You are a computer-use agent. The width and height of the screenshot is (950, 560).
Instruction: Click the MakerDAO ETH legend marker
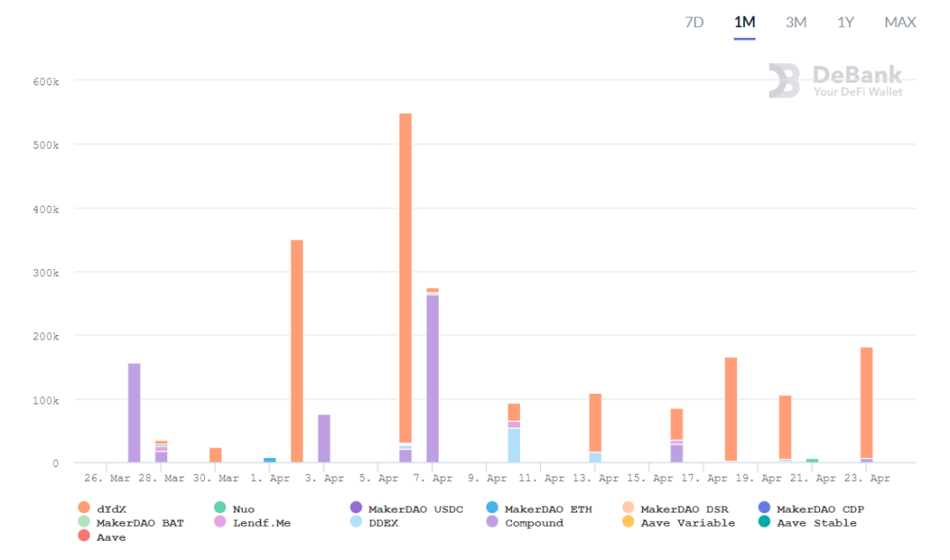point(492,509)
